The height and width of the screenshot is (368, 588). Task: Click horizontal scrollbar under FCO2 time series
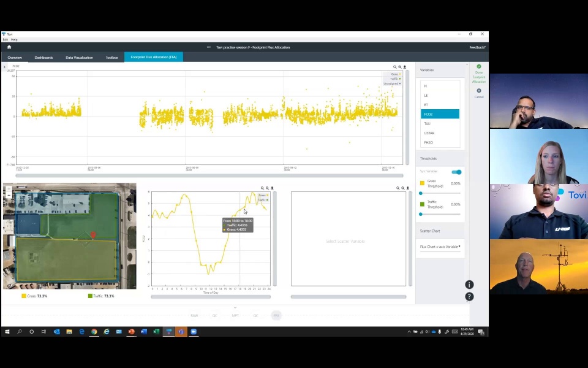209,175
